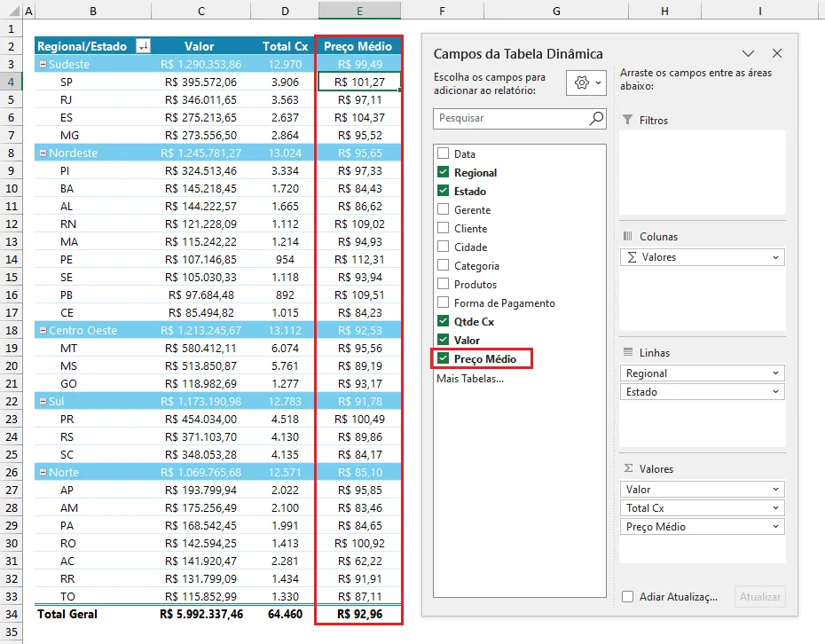Screen dimensions: 825x644
Task: Check the Cliente field
Action: click(443, 228)
